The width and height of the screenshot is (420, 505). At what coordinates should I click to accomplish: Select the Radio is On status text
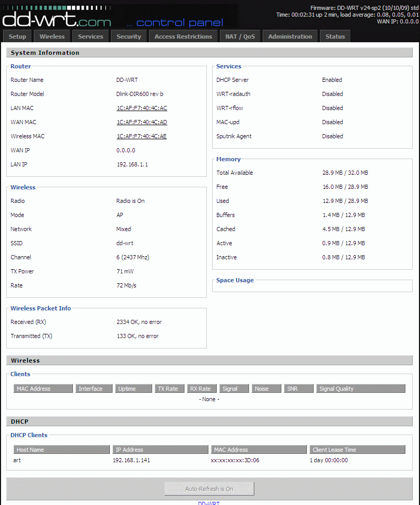click(x=131, y=201)
